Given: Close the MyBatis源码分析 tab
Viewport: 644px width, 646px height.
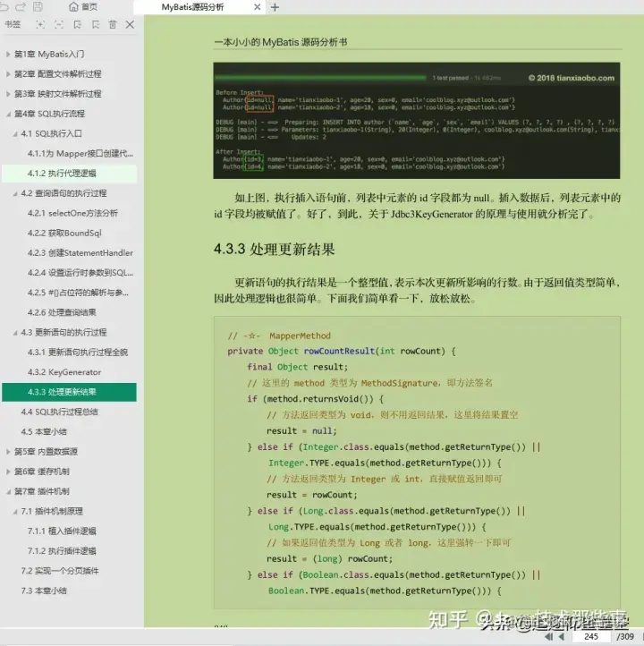Looking at the screenshot, I should pyautogui.click(x=258, y=7).
